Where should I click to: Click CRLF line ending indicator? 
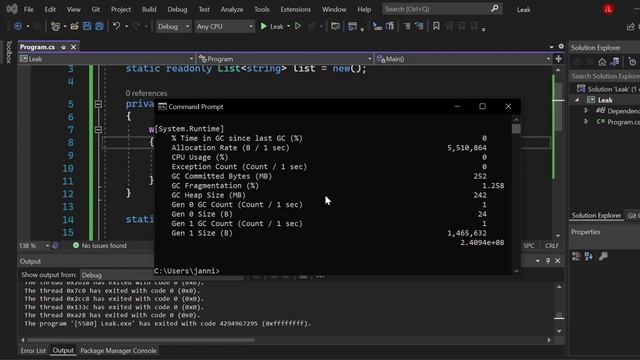tap(552, 246)
